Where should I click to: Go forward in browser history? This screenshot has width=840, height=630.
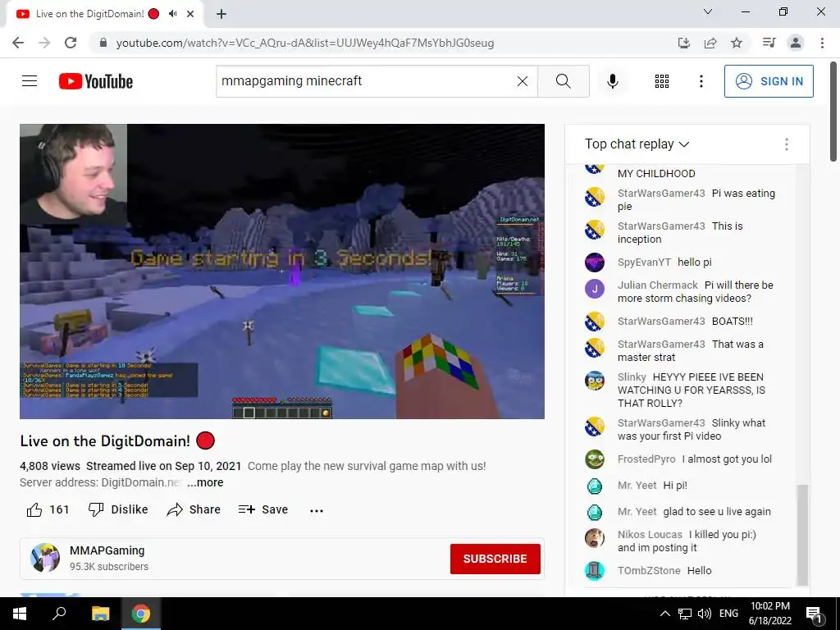44,43
